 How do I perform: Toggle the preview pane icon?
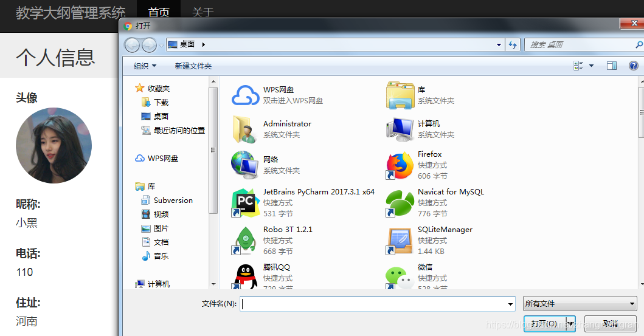(612, 66)
